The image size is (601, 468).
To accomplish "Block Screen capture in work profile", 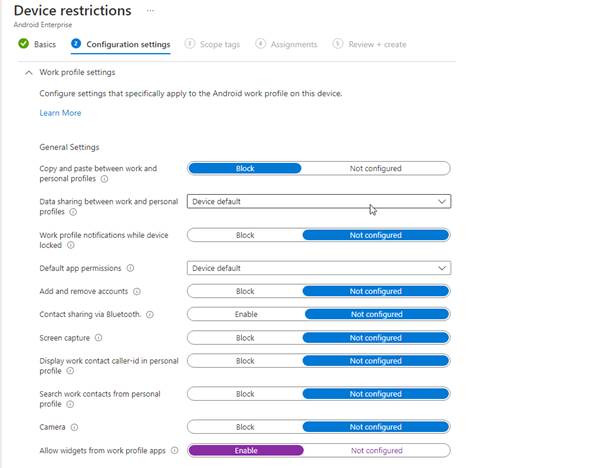I will pos(245,338).
